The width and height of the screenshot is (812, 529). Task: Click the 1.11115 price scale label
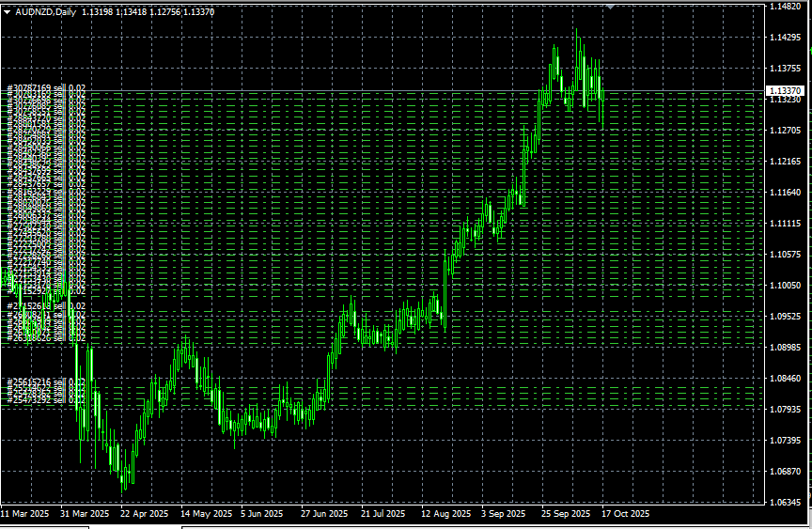point(785,224)
